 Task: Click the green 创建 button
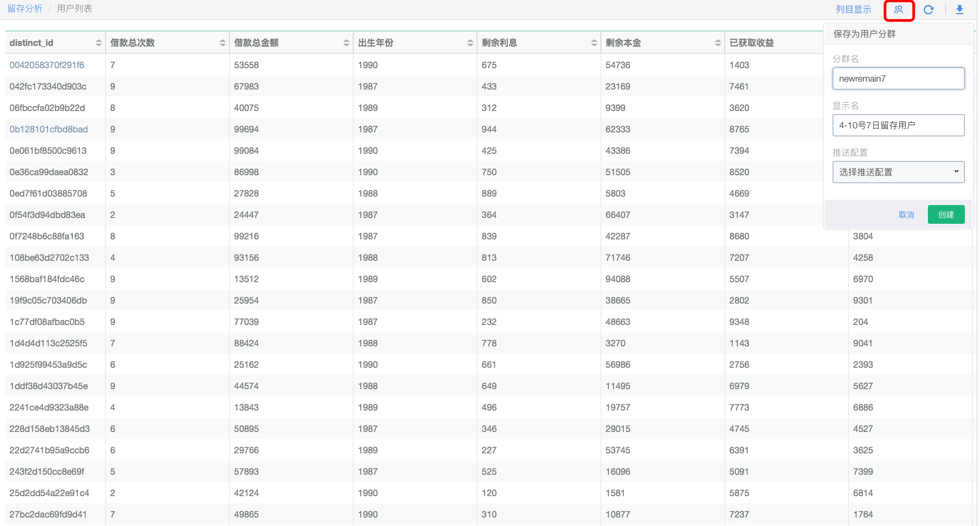tap(946, 214)
